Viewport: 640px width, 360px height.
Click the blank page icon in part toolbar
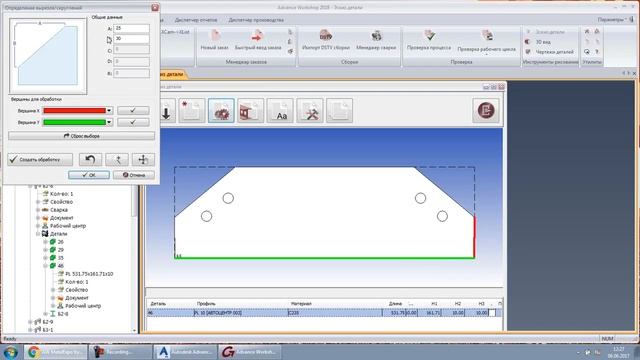339,111
